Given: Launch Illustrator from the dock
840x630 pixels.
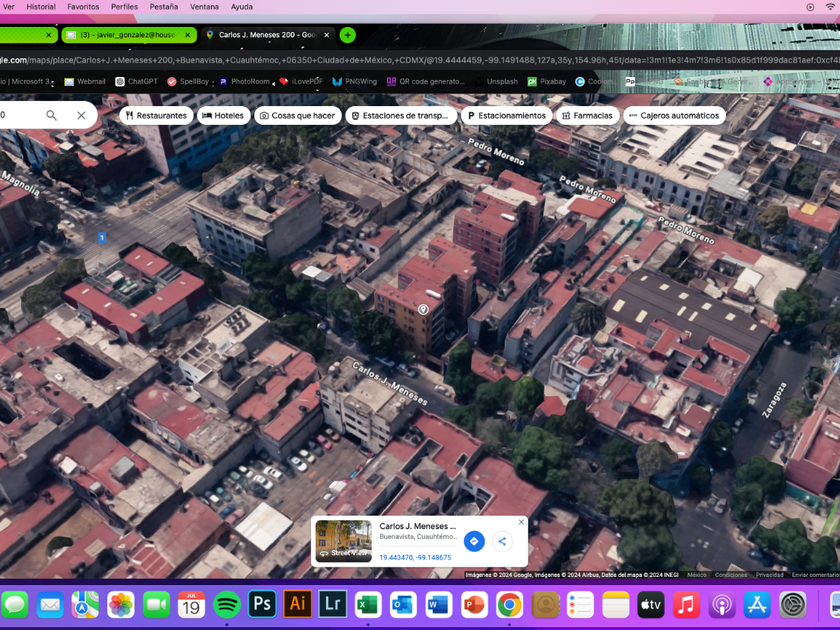Looking at the screenshot, I should point(297,604).
